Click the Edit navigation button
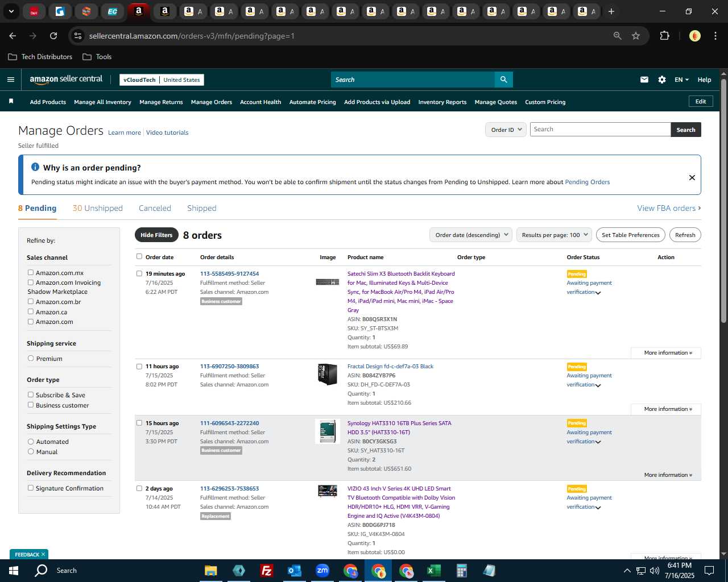The image size is (728, 582). [701, 102]
